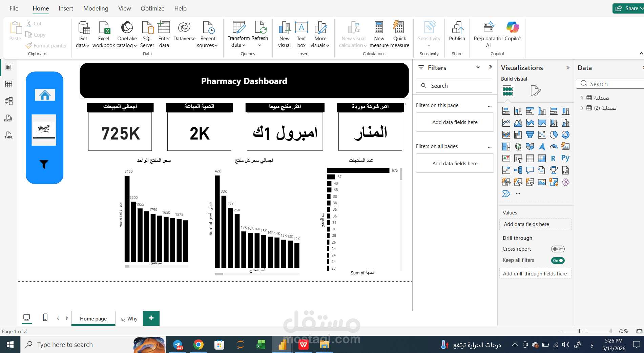The image size is (644, 353).
Task: Select the Python visual icon
Action: tap(565, 158)
